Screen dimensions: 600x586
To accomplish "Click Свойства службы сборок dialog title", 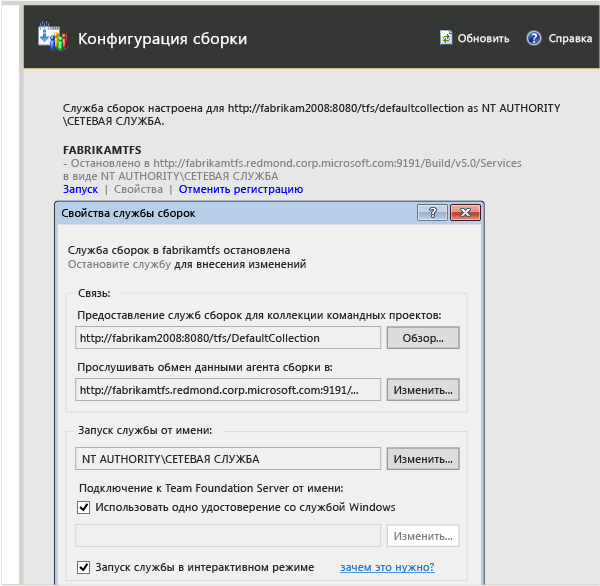I will point(128,214).
